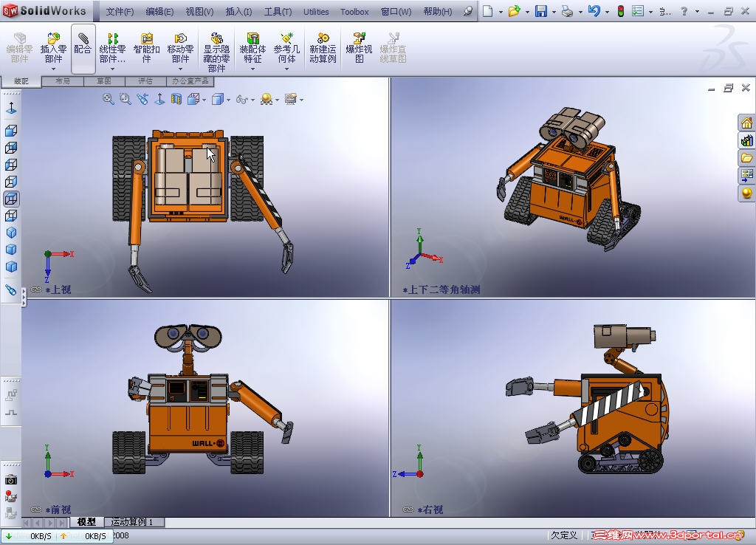This screenshot has width=756, height=545.
Task: Open the 视图(V) menu
Action: (x=199, y=12)
